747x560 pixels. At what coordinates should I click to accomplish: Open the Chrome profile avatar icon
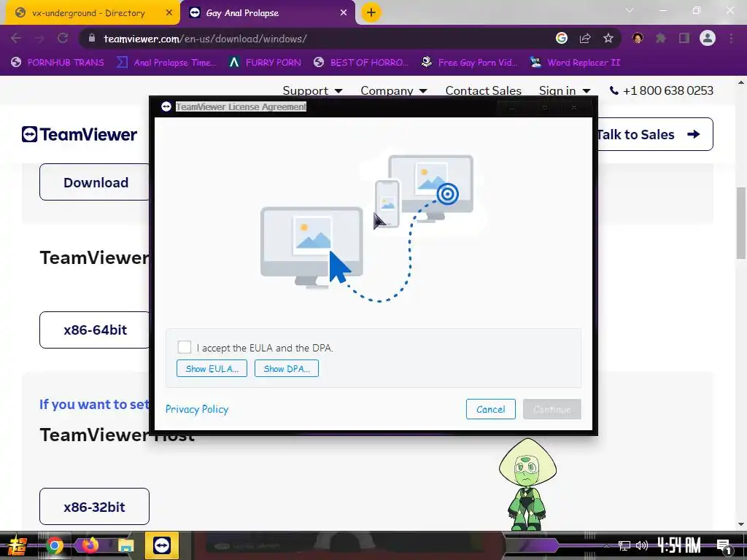tap(708, 38)
